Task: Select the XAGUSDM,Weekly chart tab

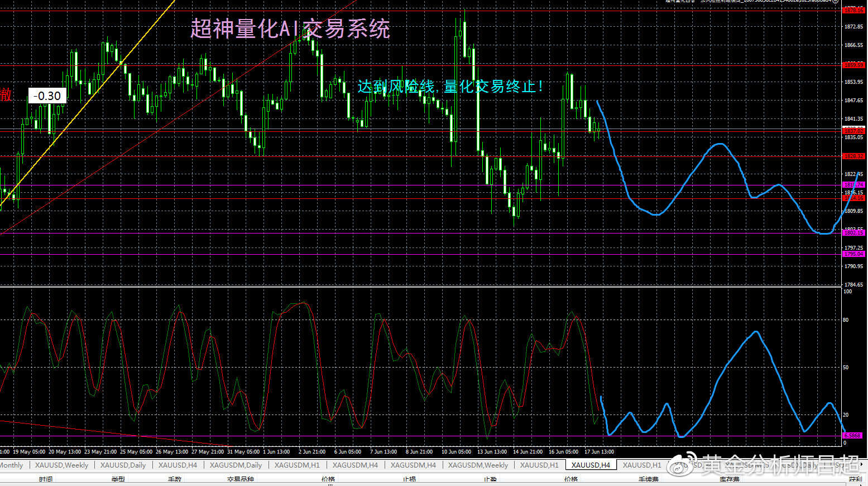Action: point(478,465)
